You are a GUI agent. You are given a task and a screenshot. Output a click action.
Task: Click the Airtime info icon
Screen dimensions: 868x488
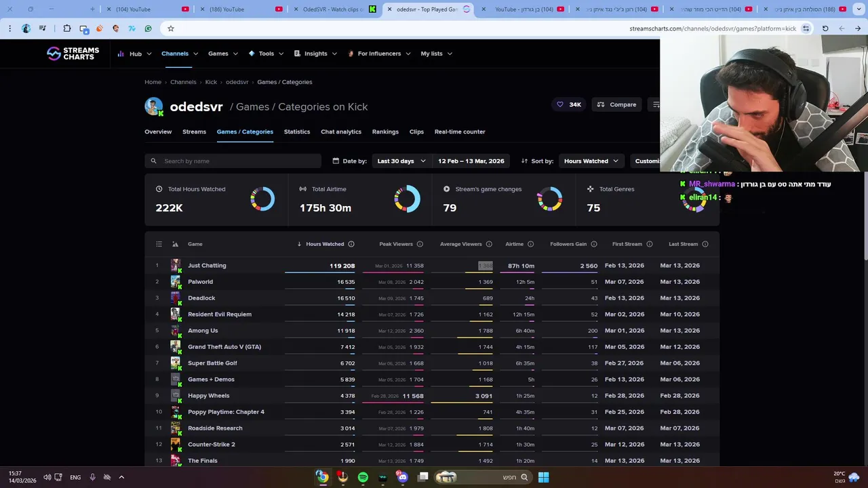[x=530, y=244]
